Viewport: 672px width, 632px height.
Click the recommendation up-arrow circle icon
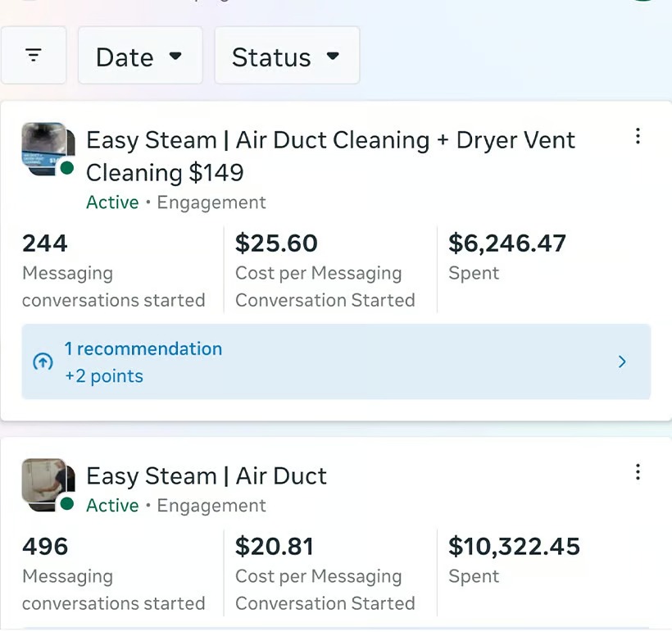tap(43, 362)
